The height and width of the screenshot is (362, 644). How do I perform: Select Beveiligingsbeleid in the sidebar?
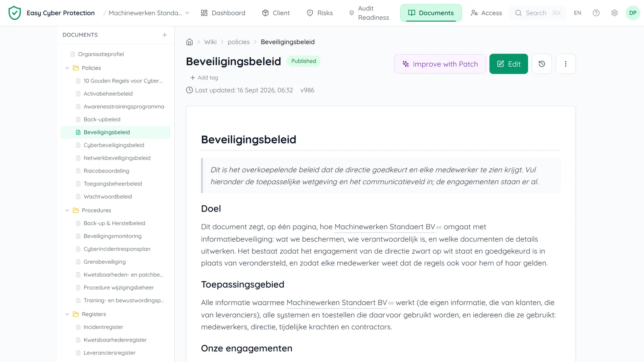116,132
